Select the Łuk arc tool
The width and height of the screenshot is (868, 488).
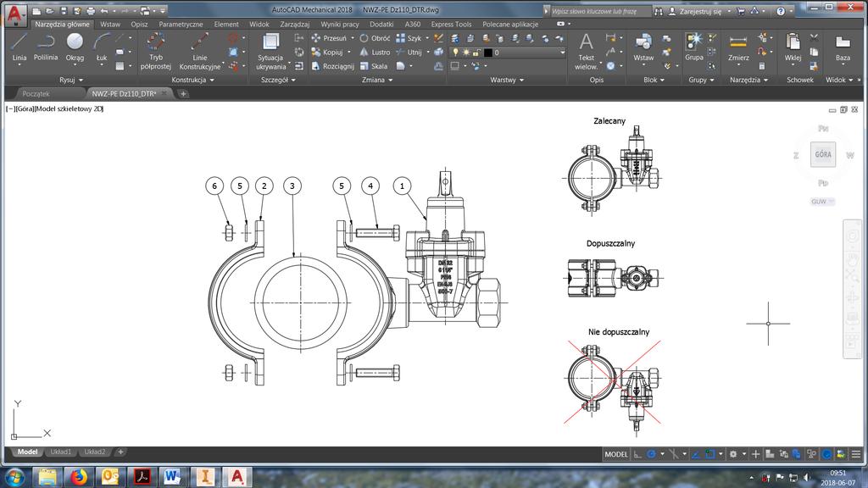(x=102, y=47)
